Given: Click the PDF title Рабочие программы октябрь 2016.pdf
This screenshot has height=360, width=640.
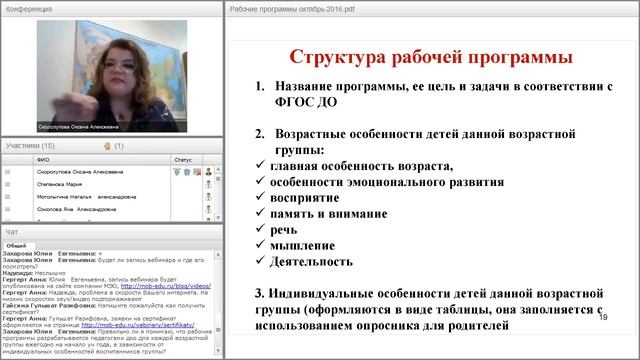Looking at the screenshot, I should 292,9.
